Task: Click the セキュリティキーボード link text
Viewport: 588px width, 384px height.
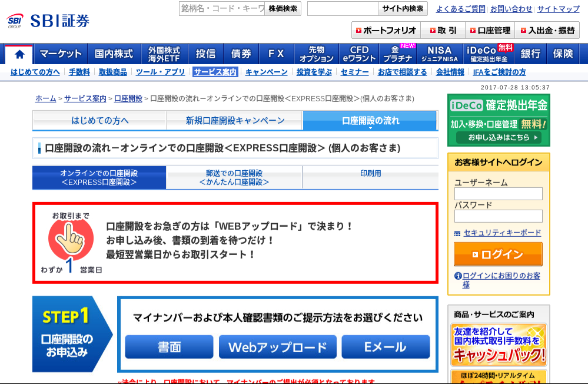Action: coord(502,233)
